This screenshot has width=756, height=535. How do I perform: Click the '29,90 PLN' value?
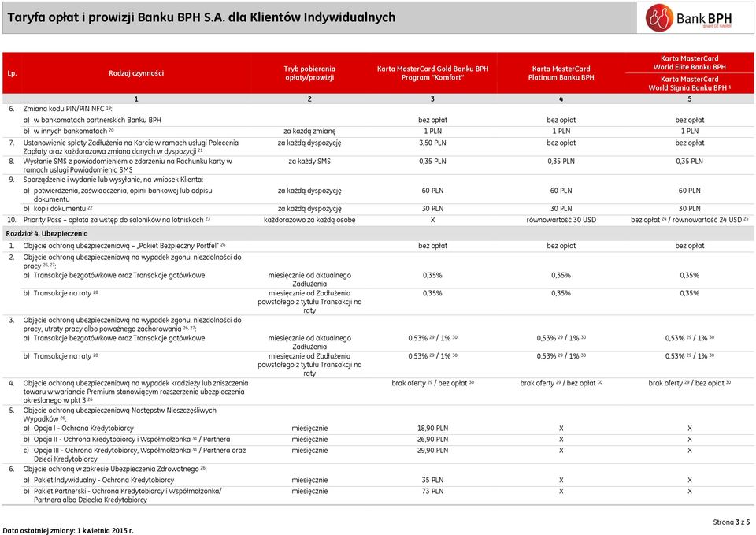(x=432, y=451)
